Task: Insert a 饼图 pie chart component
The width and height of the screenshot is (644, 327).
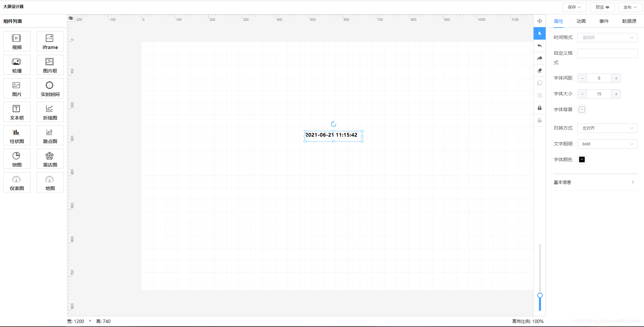Action: click(17, 159)
